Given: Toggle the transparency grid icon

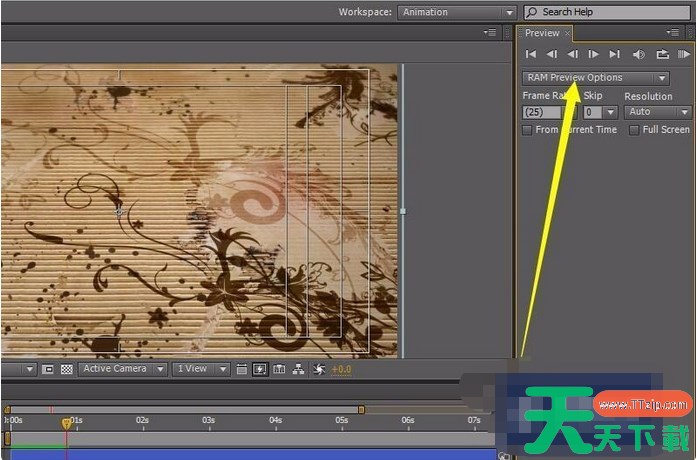Looking at the screenshot, I should [66, 369].
